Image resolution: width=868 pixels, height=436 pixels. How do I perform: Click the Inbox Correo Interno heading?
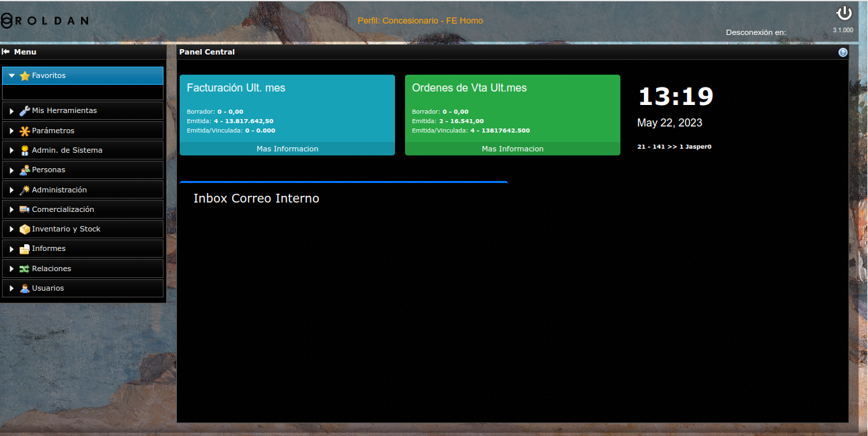click(x=256, y=198)
